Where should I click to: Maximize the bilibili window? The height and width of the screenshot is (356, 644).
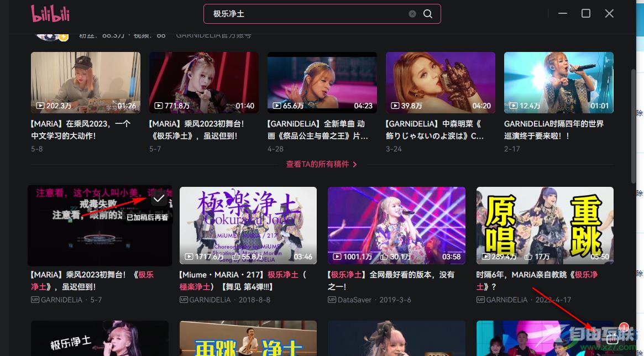click(x=586, y=13)
